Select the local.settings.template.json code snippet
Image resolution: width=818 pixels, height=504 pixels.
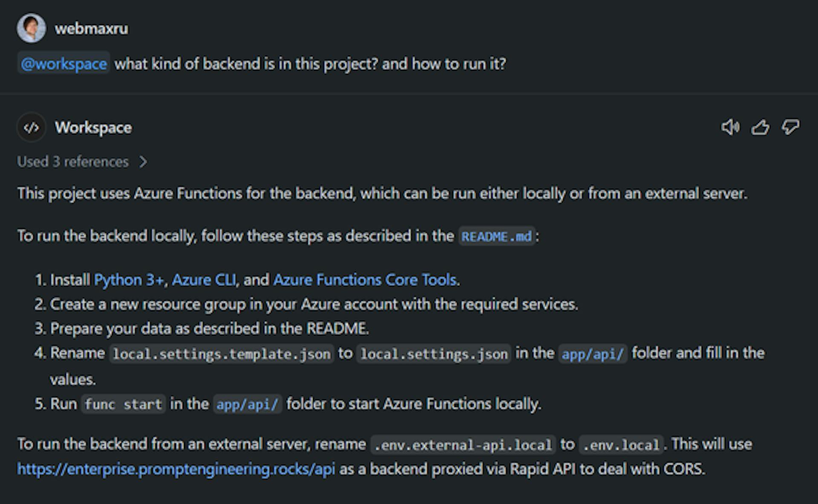(x=221, y=354)
